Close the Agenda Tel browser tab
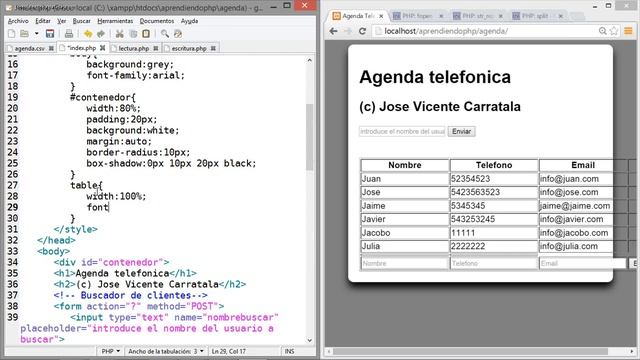 [381, 16]
